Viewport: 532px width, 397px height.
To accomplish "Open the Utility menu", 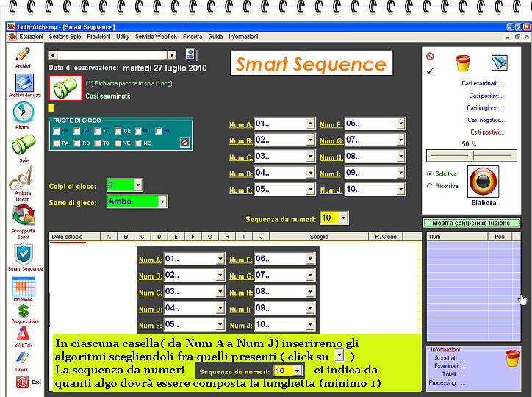I will (x=123, y=36).
